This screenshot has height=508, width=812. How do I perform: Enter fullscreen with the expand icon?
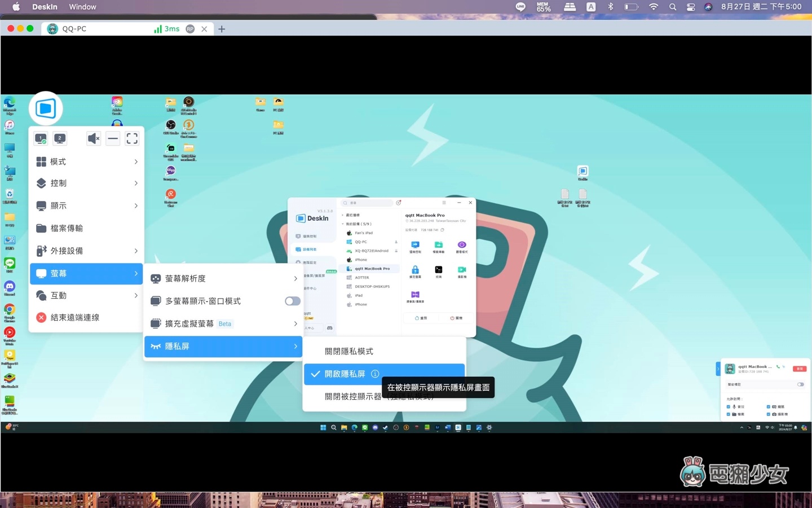tap(132, 138)
